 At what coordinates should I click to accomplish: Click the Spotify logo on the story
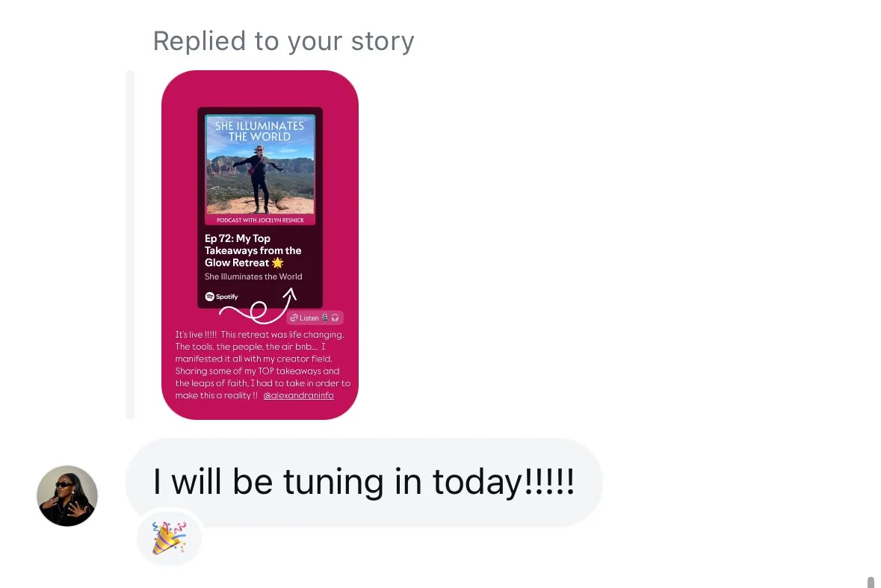click(x=221, y=297)
